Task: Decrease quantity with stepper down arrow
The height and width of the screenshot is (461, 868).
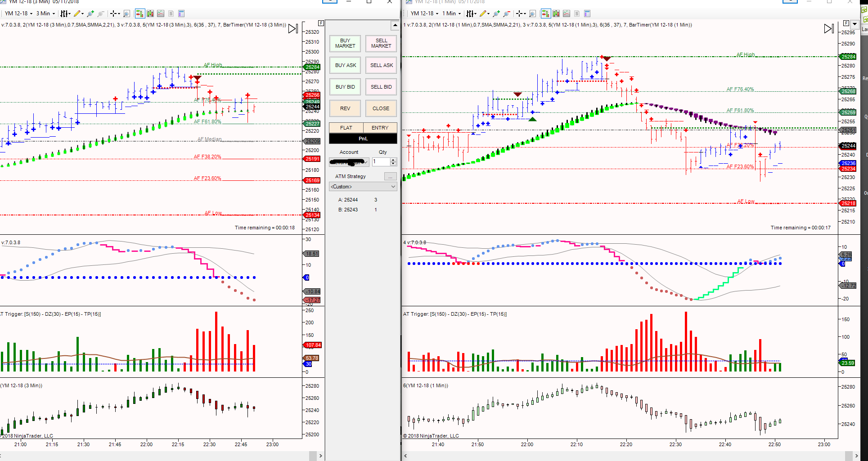Action: click(x=393, y=164)
